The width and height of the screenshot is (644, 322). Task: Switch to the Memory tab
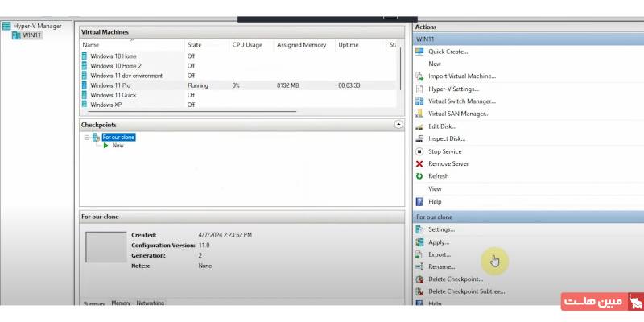click(x=121, y=303)
